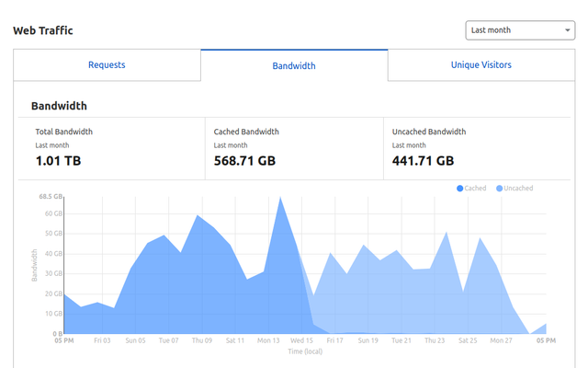This screenshot has width=588, height=368.
Task: Click the 10 GB y-axis label
Action: pyautogui.click(x=53, y=314)
